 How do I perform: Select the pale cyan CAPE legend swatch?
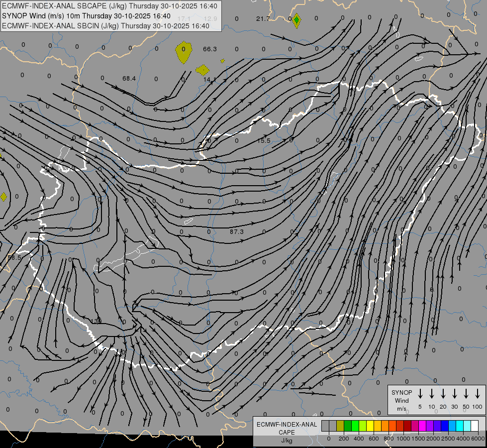468,426
